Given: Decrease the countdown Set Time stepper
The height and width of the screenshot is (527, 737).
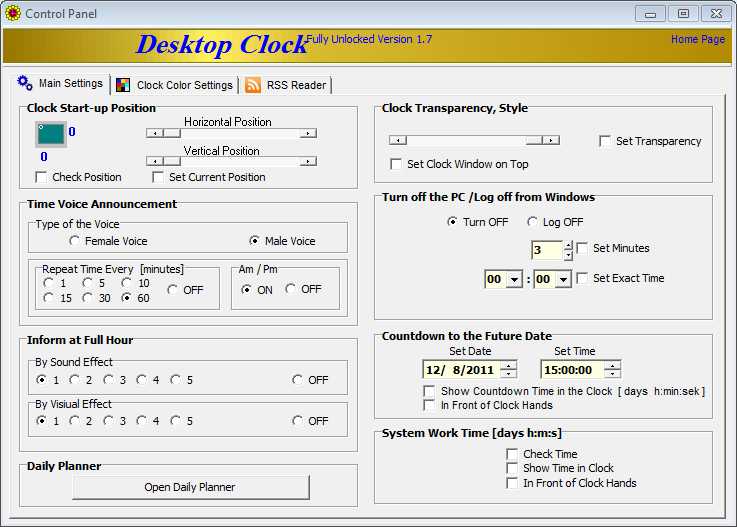Looking at the screenshot, I should [612, 373].
